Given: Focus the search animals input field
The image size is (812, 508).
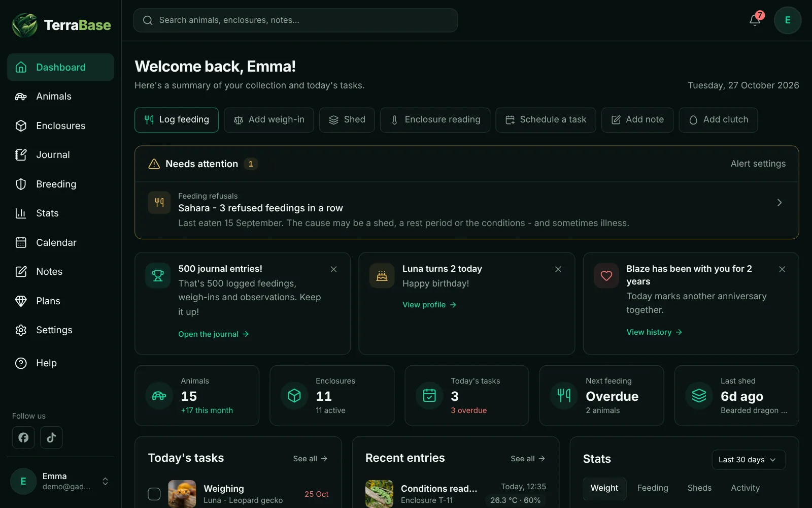Looking at the screenshot, I should [x=295, y=20].
